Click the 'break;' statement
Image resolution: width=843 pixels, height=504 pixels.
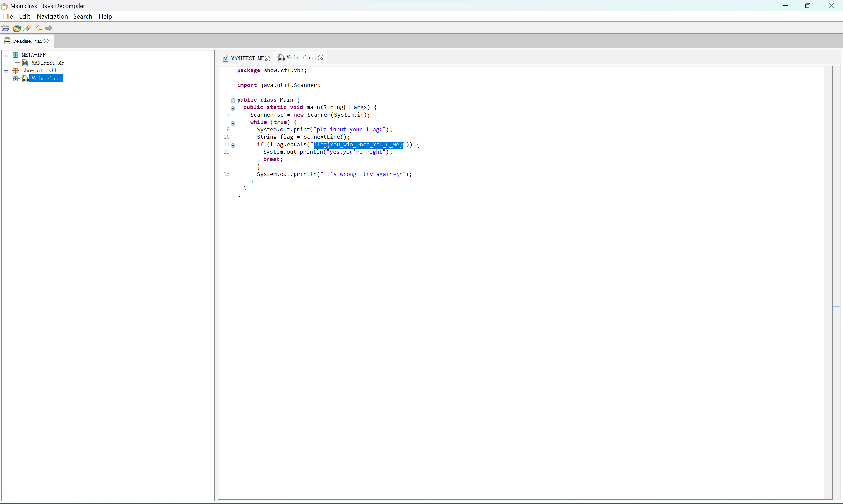point(273,159)
